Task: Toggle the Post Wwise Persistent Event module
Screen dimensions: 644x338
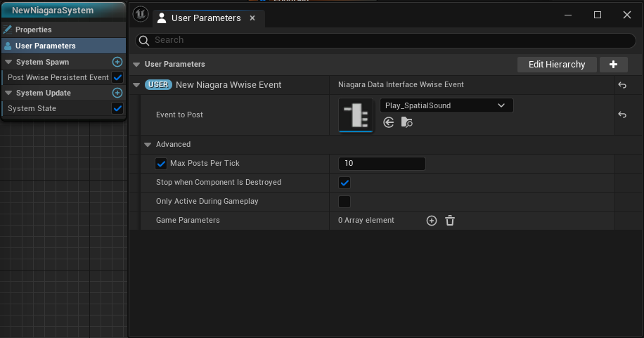Action: click(117, 77)
